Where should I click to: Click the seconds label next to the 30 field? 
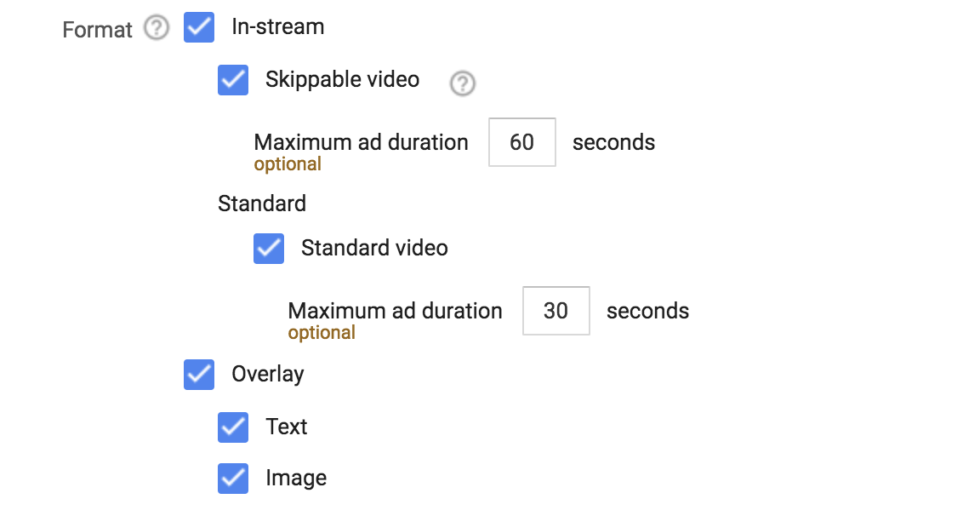647,311
